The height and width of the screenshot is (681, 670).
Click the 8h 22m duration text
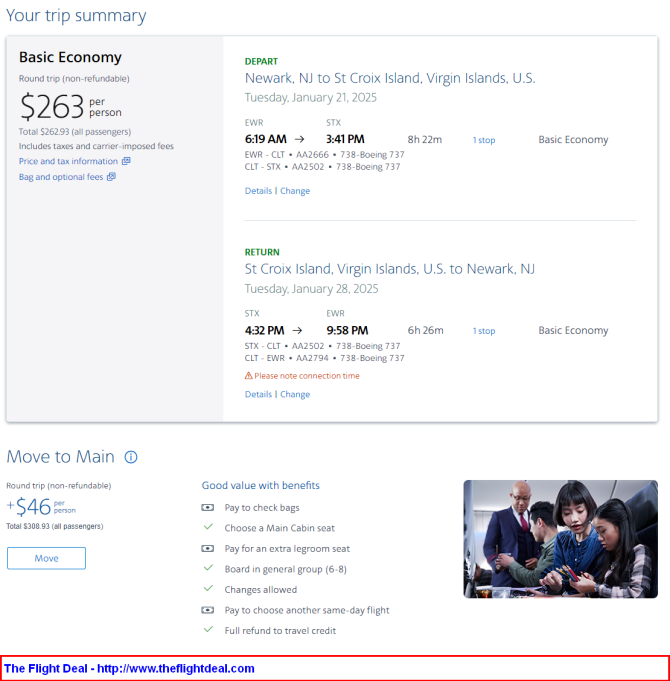coord(425,139)
